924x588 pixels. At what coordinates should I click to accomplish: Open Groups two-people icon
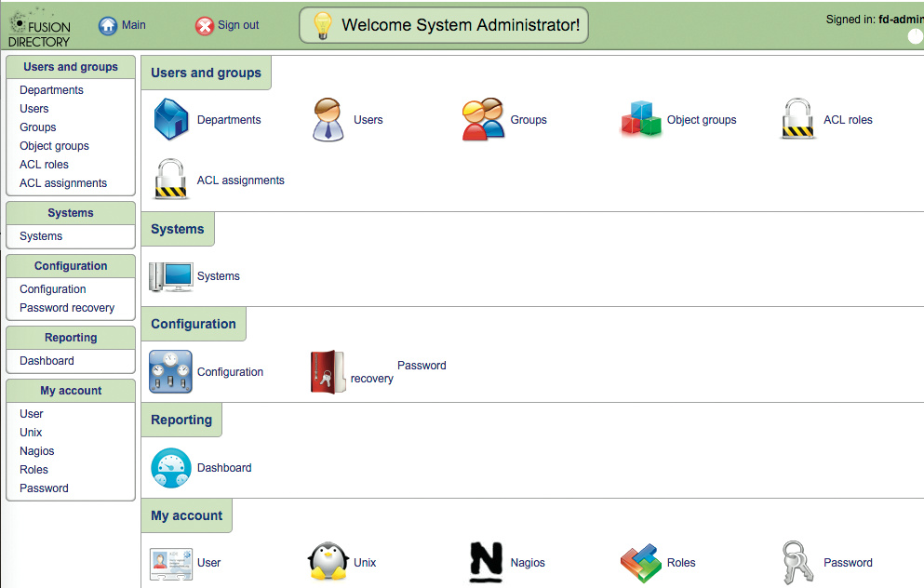pyautogui.click(x=483, y=119)
